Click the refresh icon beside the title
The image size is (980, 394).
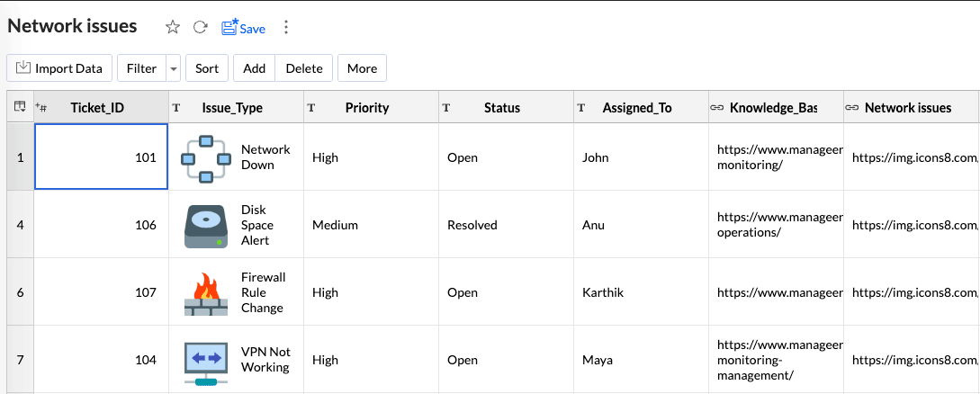pyautogui.click(x=201, y=27)
